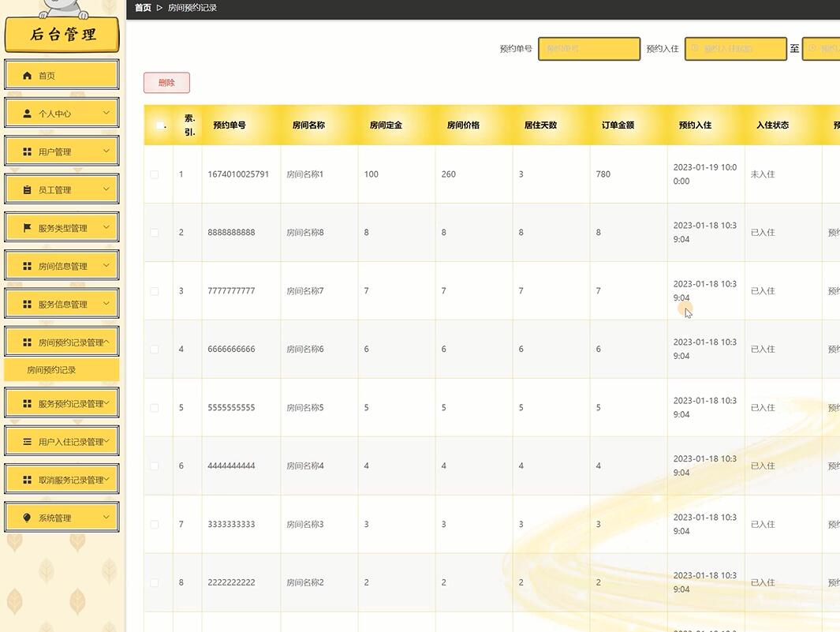Click the grid icon beside 房间信息管理

pos(28,266)
